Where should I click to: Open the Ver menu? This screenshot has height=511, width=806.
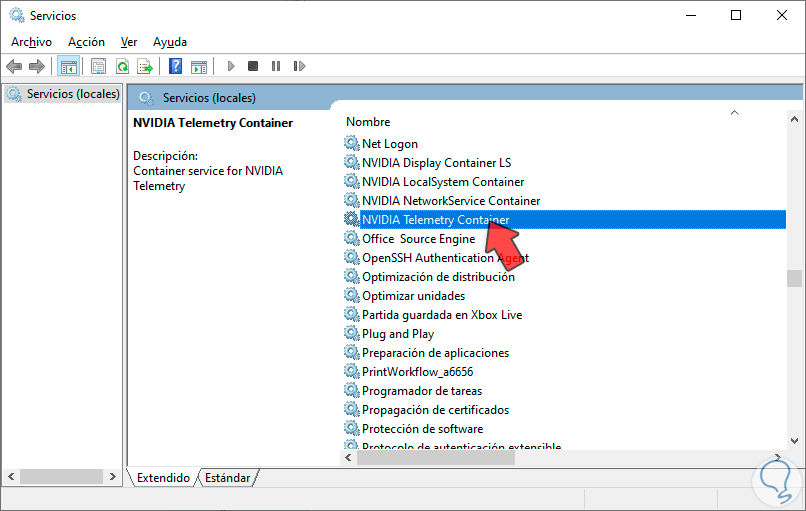tap(129, 42)
